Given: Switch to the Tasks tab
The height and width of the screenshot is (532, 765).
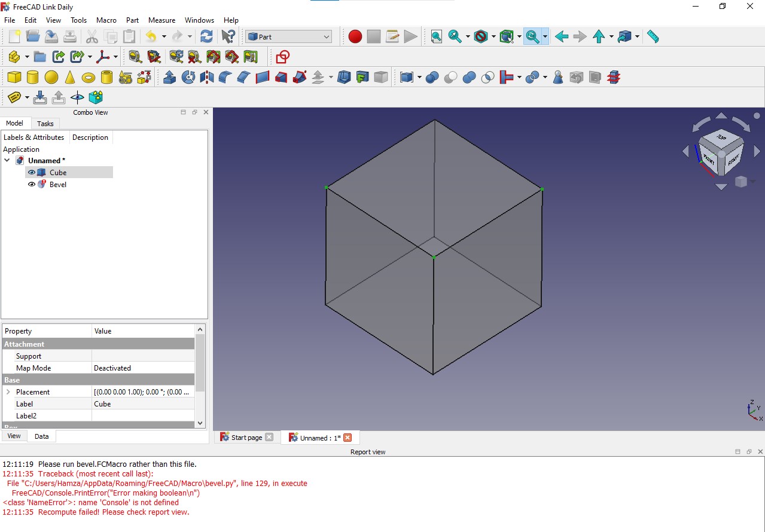Looking at the screenshot, I should [x=45, y=124].
